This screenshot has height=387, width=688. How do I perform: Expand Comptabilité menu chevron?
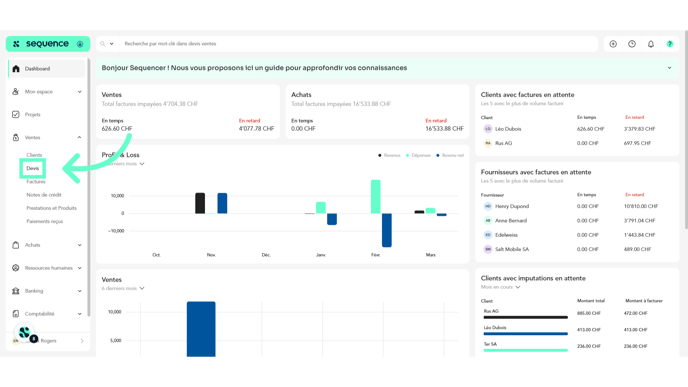[79, 314]
